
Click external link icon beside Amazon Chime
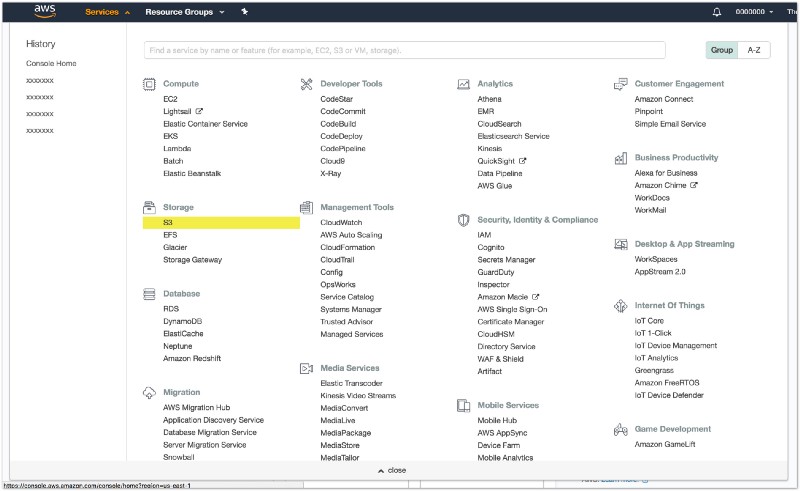coord(693,185)
